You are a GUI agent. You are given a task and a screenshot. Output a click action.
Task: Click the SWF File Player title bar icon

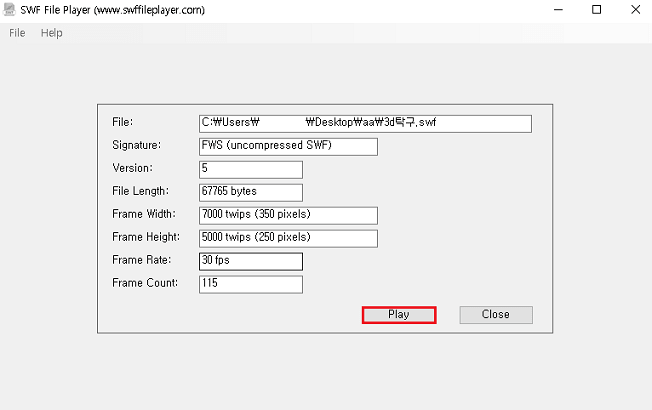click(x=9, y=10)
